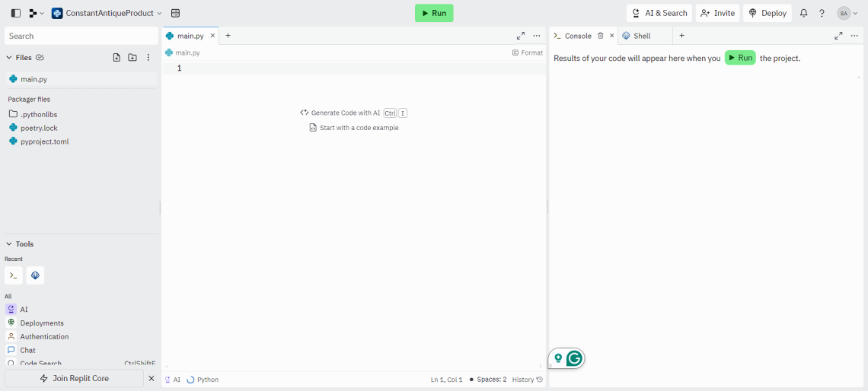The height and width of the screenshot is (391, 868).
Task: Create a new file using the icon
Action: [116, 58]
